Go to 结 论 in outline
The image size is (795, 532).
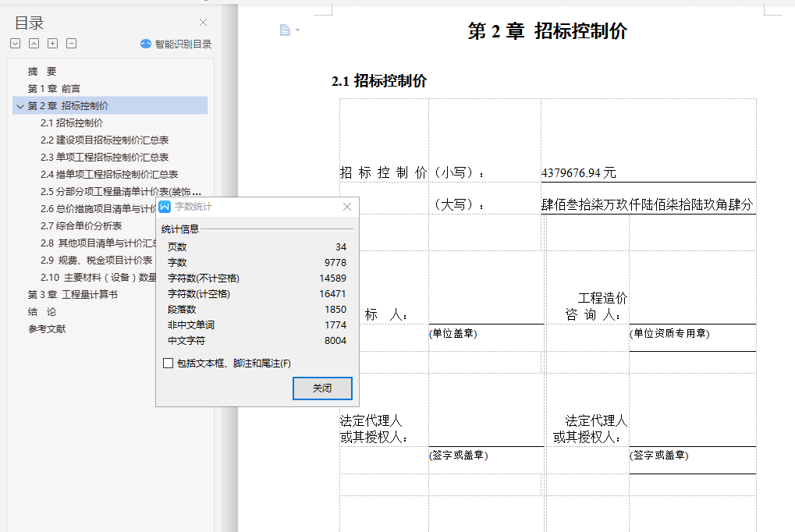42,312
